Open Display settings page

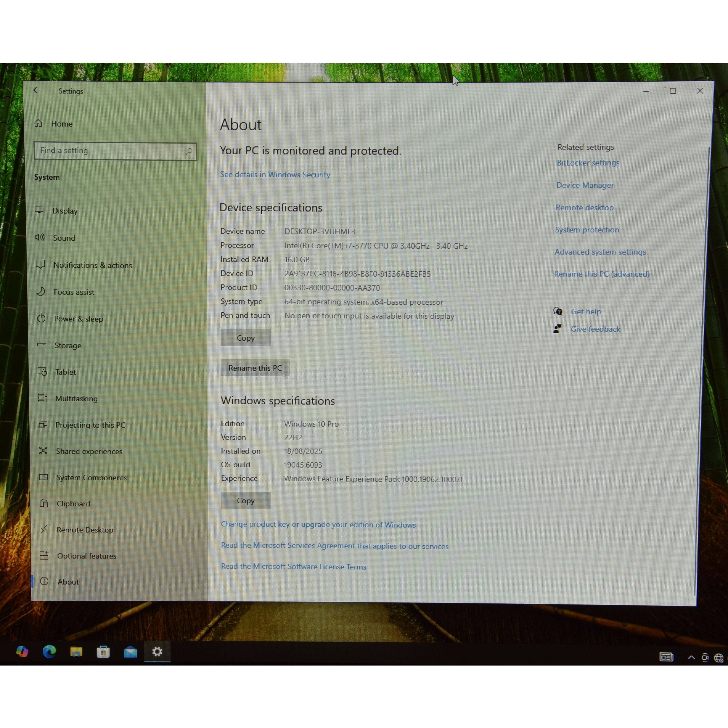point(65,211)
